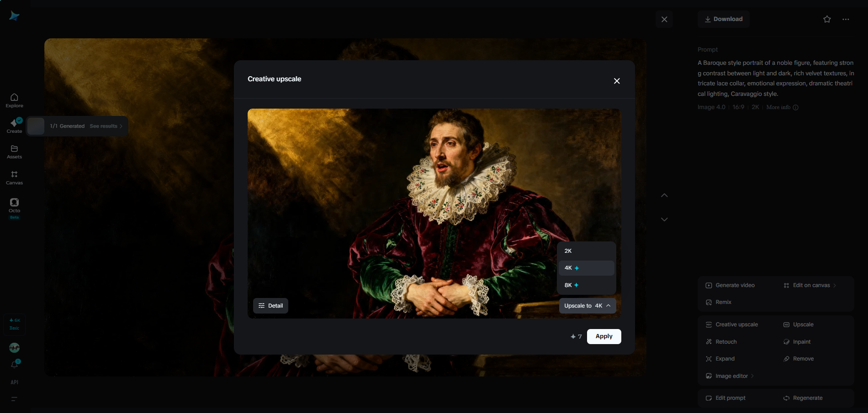Open the API link in sidebar
This screenshot has width=868, height=413.
pyautogui.click(x=14, y=382)
